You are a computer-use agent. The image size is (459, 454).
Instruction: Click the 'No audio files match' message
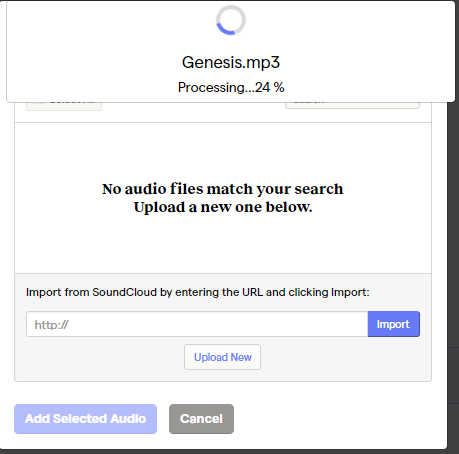pos(222,189)
